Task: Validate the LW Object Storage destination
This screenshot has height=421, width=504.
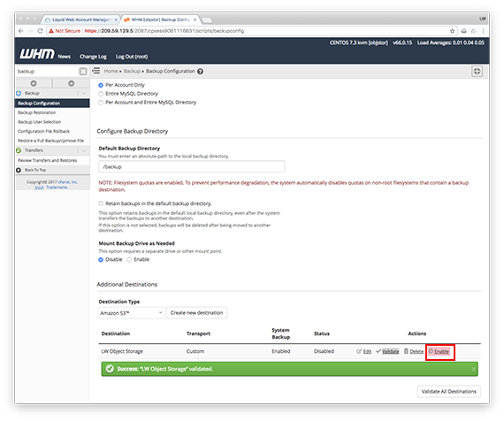Action: tap(387, 351)
